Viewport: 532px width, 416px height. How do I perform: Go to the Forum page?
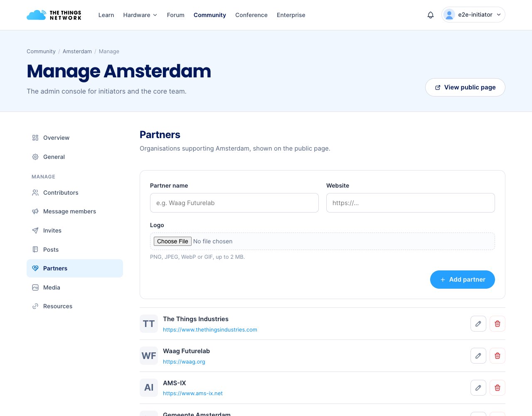coord(175,15)
